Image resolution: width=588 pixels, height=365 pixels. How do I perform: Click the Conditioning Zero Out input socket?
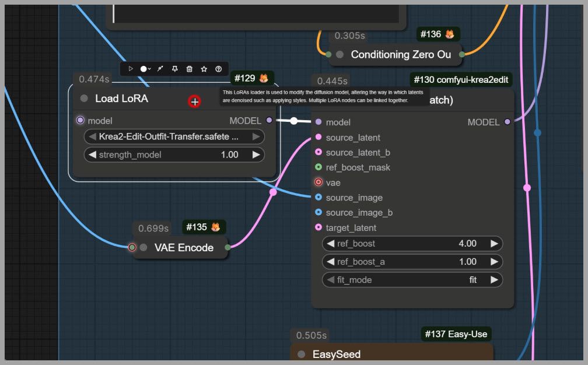click(328, 55)
